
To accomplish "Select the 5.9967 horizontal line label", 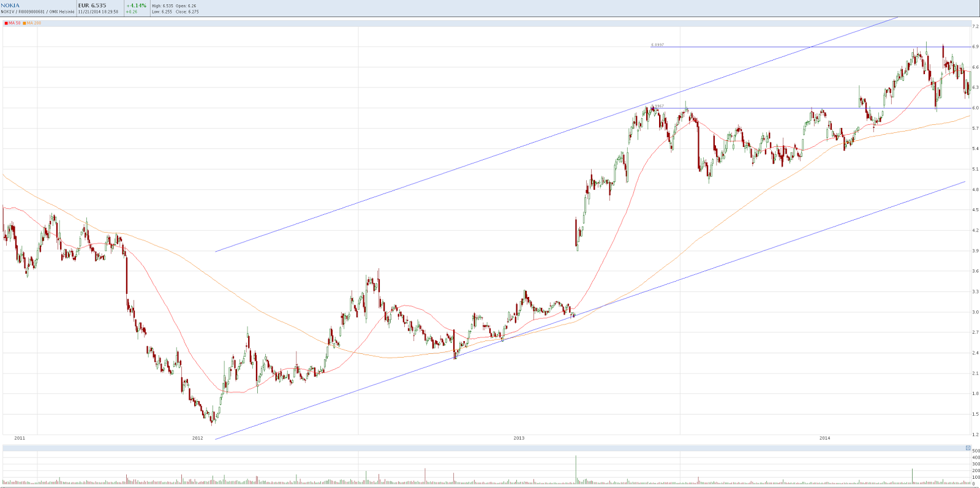I will point(657,106).
